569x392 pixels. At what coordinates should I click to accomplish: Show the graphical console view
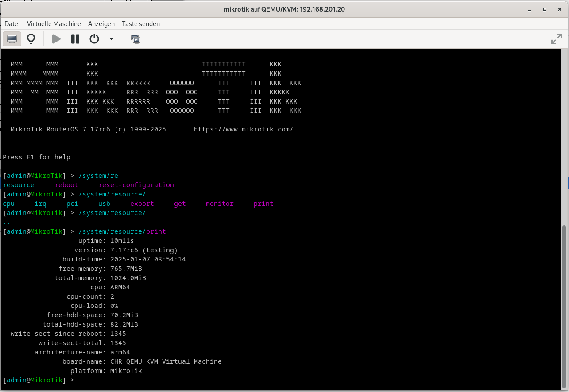click(x=12, y=39)
